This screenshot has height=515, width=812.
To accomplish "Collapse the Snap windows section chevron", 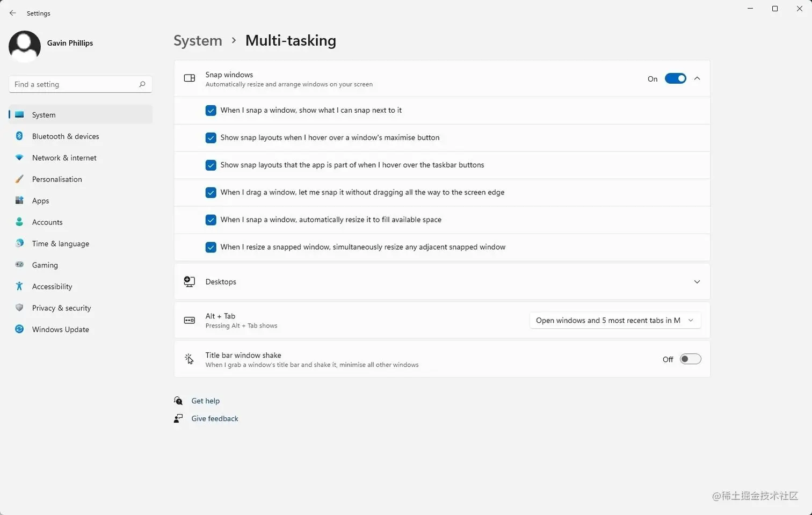I will click(697, 78).
